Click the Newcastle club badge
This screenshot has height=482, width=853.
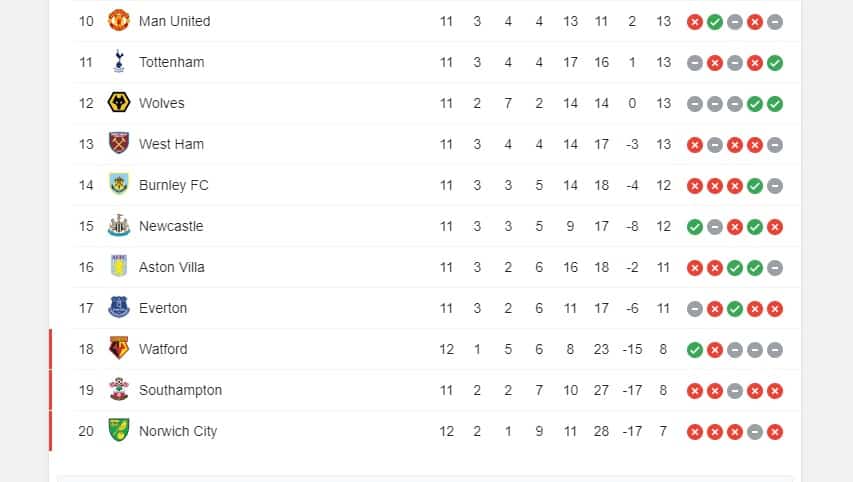click(x=119, y=226)
